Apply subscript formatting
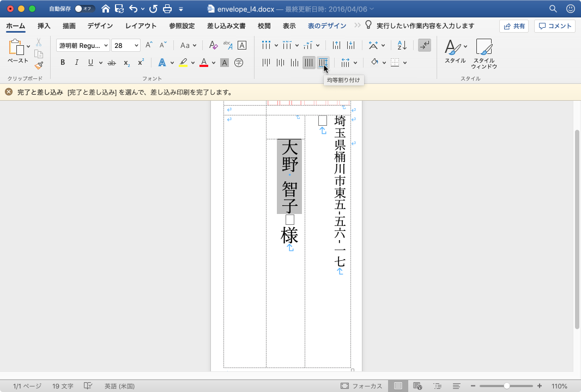 [127, 63]
